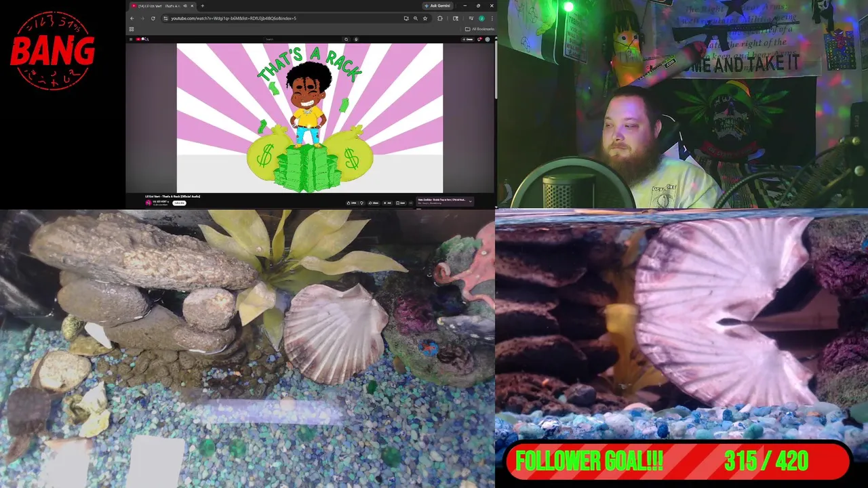The image size is (868, 488).
Task: Click the Ask button under video
Action: tap(387, 203)
